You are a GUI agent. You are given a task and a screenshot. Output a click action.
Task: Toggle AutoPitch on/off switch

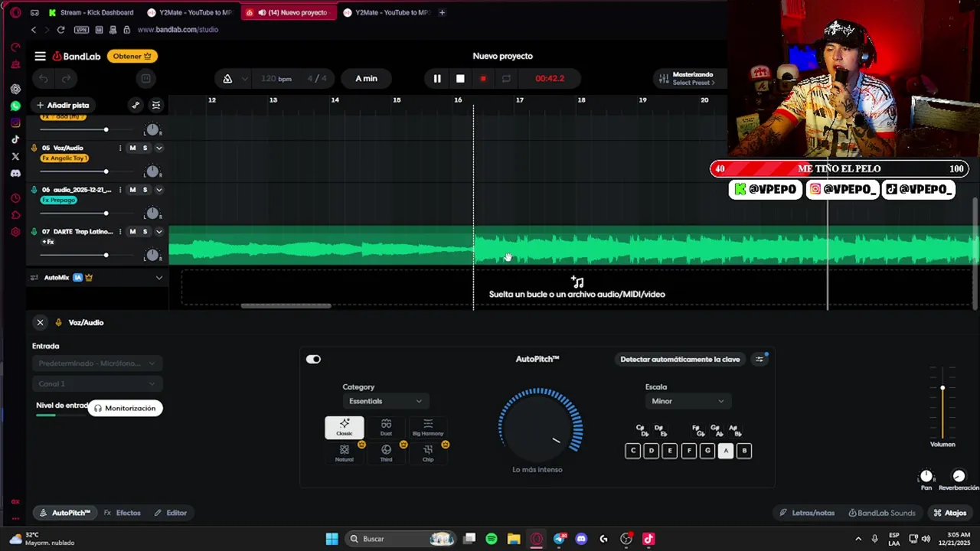[313, 359]
